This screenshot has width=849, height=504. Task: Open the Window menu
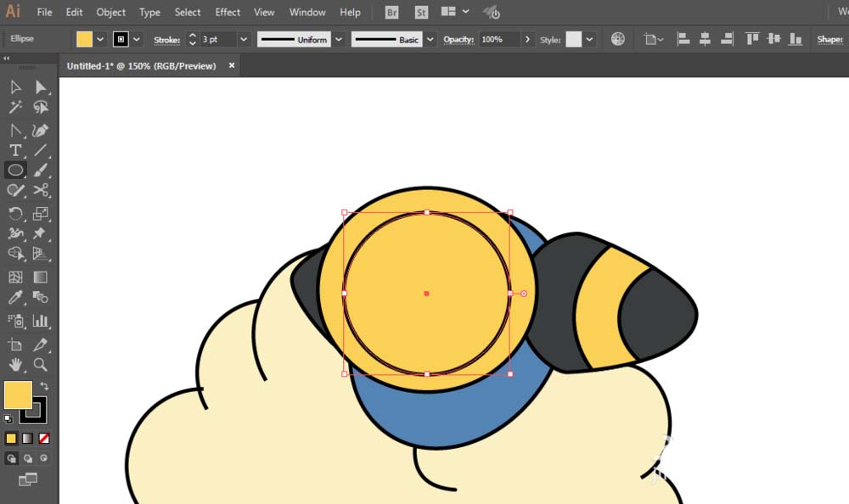[307, 12]
